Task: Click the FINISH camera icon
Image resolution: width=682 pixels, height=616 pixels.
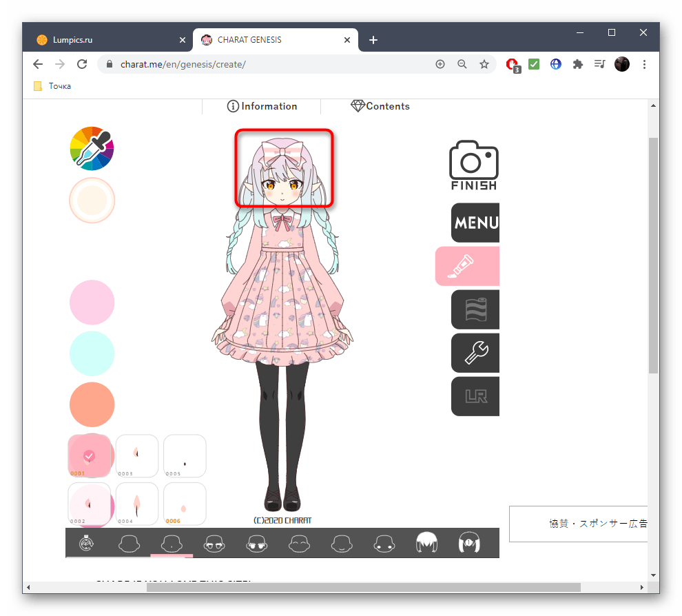Action: tap(473, 165)
